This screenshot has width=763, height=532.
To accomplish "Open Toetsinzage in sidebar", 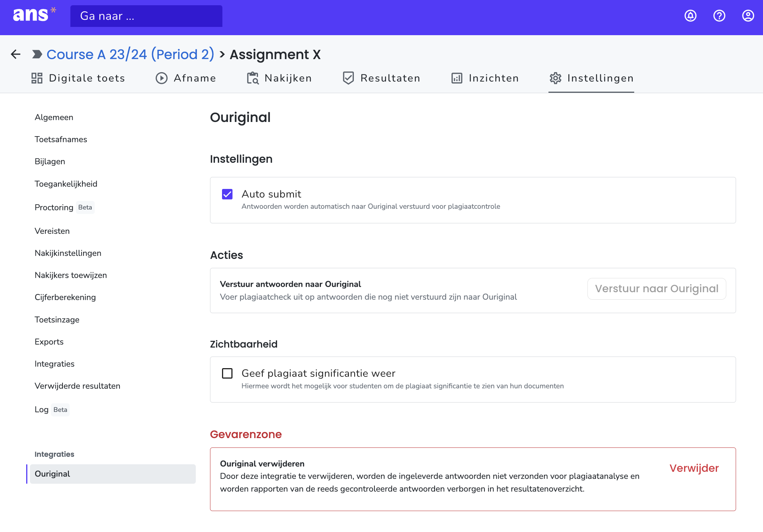I will click(x=57, y=320).
